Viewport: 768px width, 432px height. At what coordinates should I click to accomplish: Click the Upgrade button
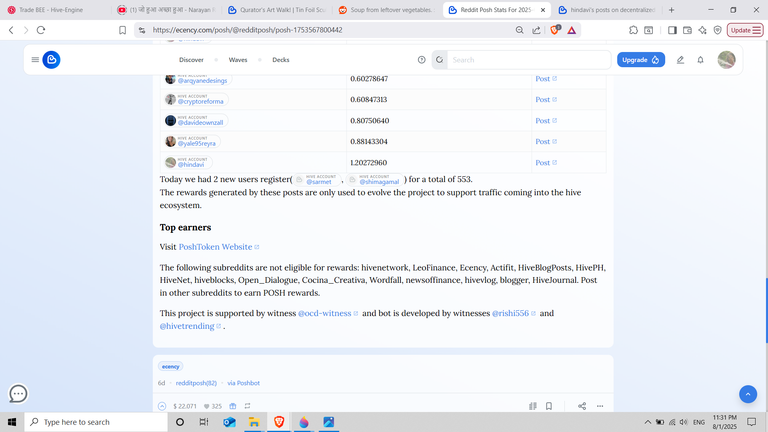tap(641, 60)
